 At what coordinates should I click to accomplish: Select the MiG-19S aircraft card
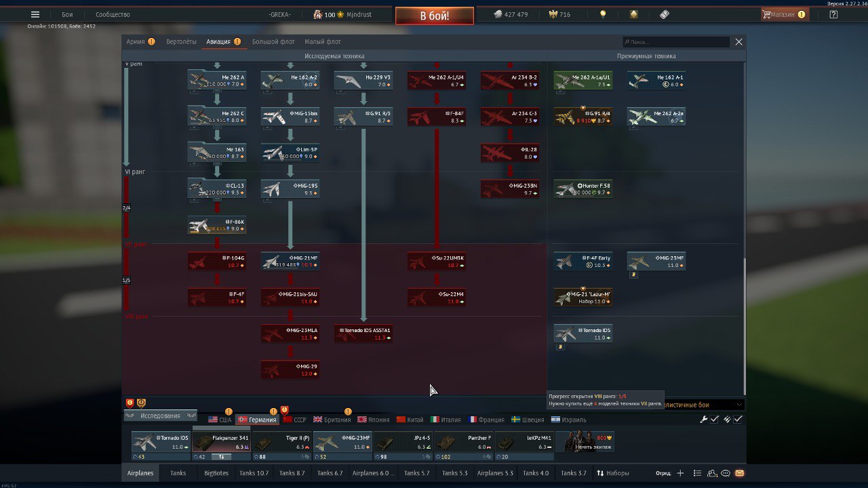tap(290, 188)
